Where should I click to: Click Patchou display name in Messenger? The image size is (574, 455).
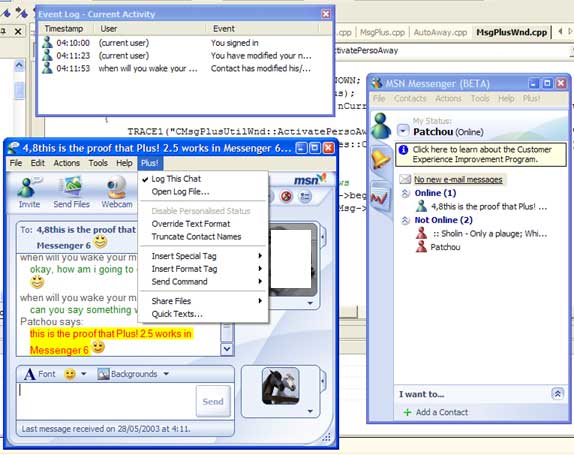pyautogui.click(x=433, y=132)
